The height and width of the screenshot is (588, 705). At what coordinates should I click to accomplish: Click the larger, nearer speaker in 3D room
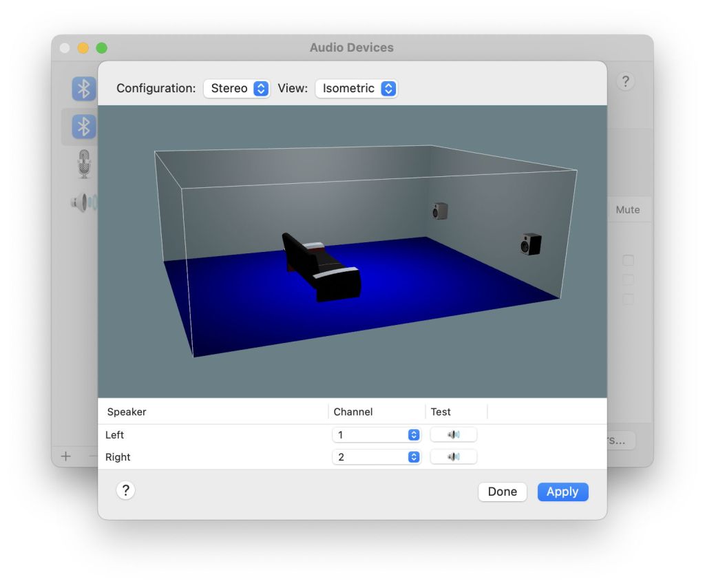[531, 244]
